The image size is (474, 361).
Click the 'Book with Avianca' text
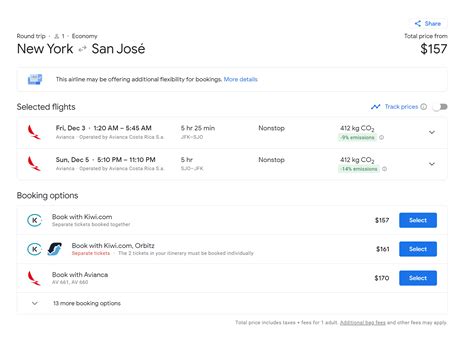pos(80,275)
